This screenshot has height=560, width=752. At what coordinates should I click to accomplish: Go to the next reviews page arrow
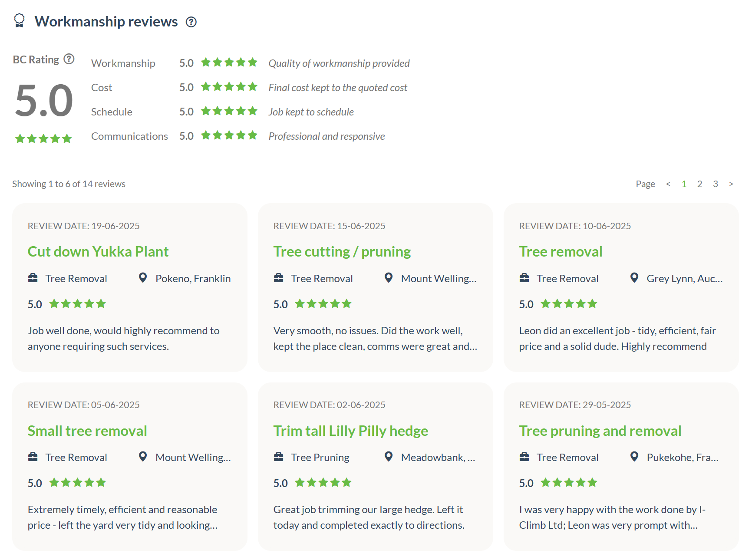(x=731, y=184)
